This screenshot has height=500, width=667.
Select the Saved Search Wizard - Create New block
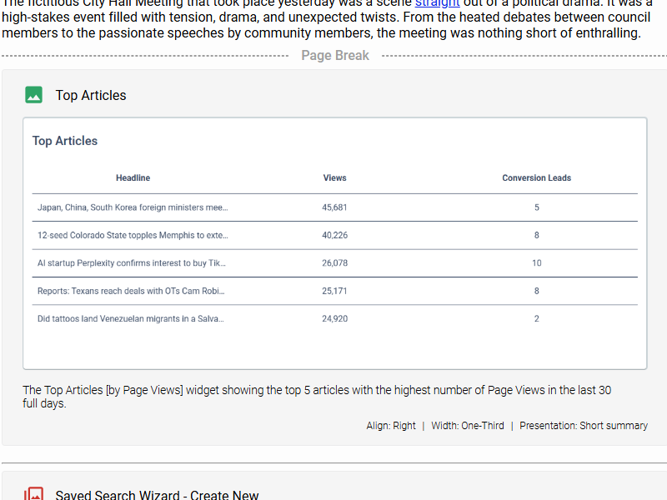tap(157, 494)
